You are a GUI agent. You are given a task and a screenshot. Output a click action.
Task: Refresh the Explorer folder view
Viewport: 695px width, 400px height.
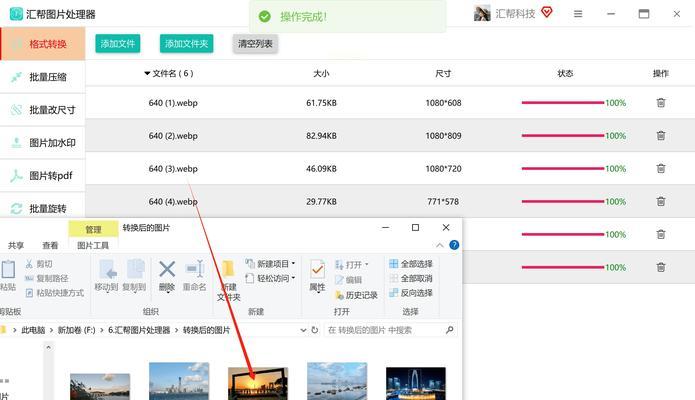click(315, 330)
